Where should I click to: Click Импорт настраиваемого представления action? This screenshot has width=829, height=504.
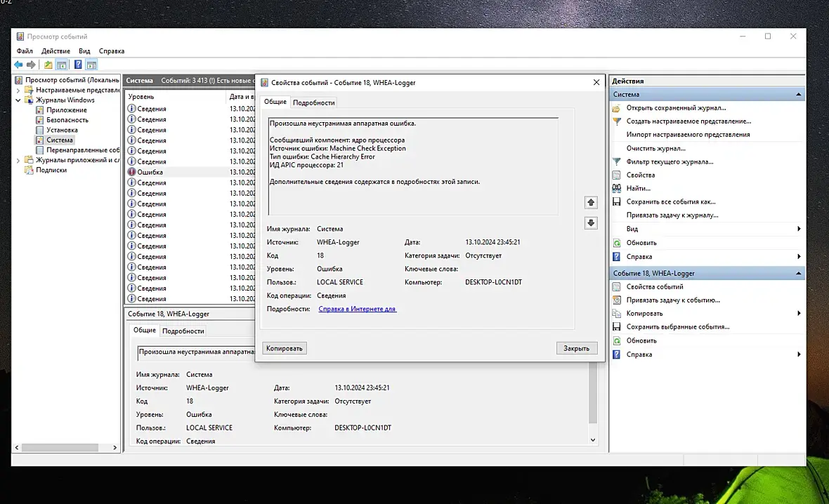pyautogui.click(x=688, y=135)
